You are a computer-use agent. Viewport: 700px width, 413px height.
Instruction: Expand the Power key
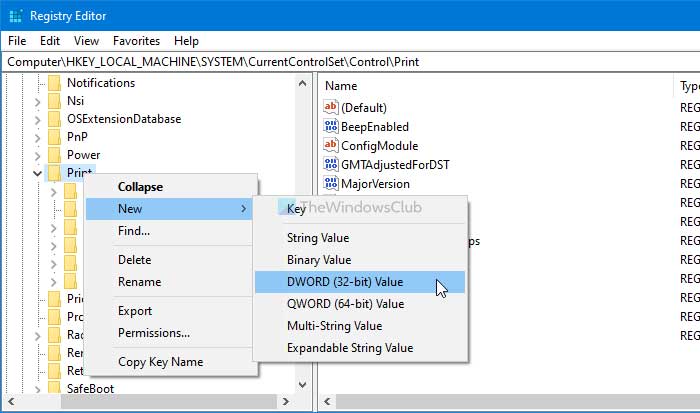pyautogui.click(x=38, y=156)
